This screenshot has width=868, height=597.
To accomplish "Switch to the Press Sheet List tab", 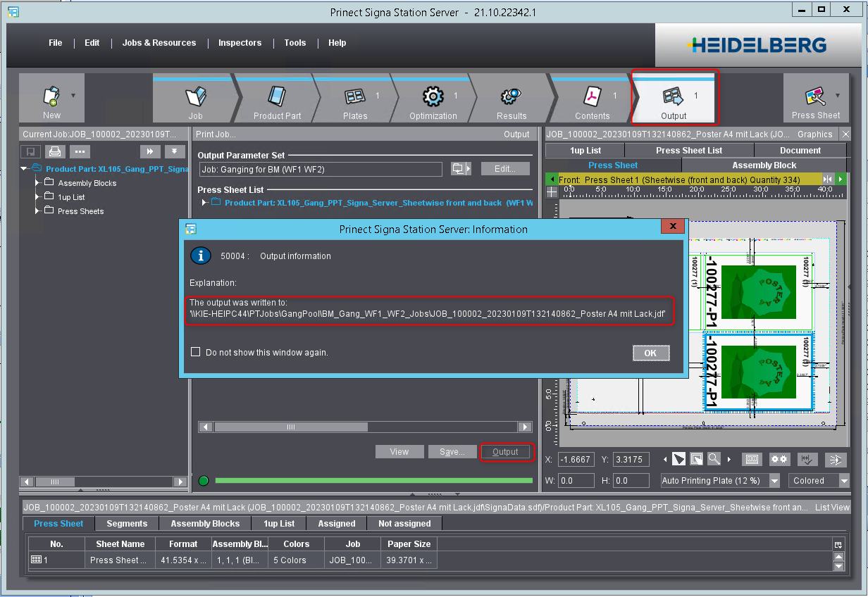I will (689, 150).
